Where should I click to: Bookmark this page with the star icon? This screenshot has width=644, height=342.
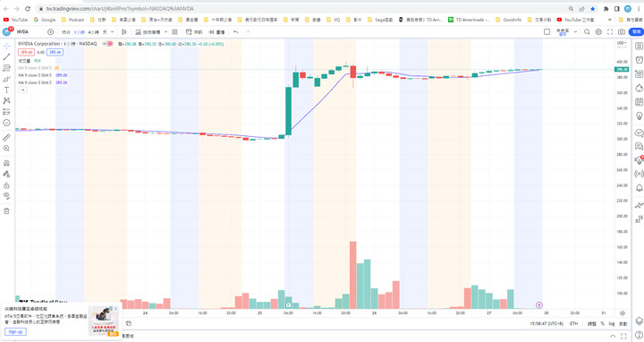pyautogui.click(x=593, y=9)
